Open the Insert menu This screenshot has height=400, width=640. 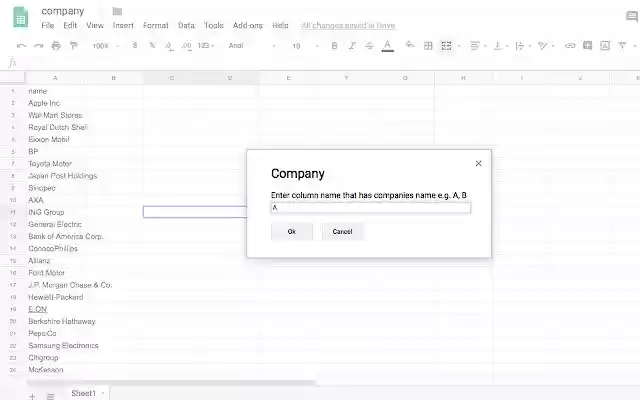point(123,25)
